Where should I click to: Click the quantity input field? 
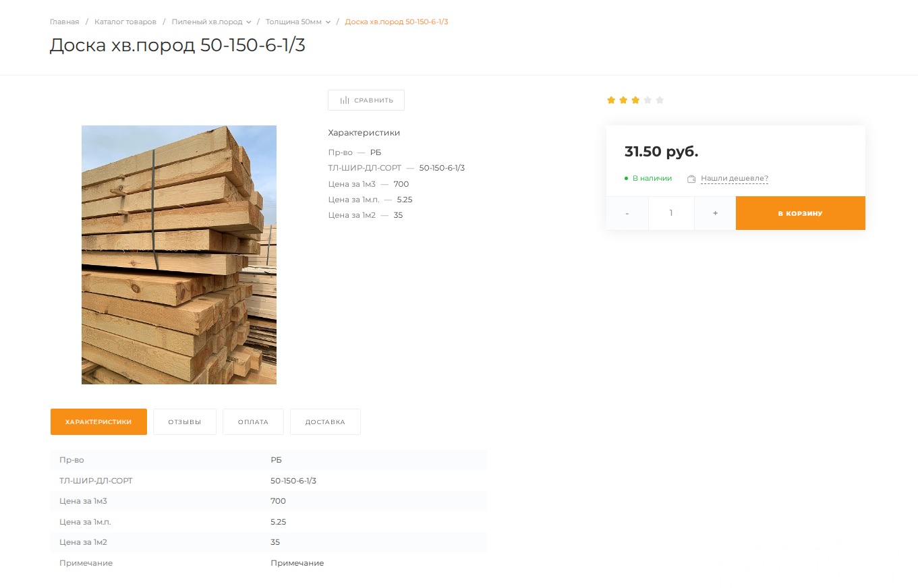671,213
